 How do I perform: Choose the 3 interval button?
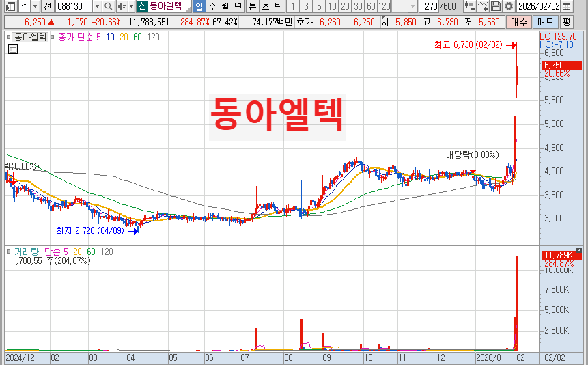pyautogui.click(x=306, y=6)
